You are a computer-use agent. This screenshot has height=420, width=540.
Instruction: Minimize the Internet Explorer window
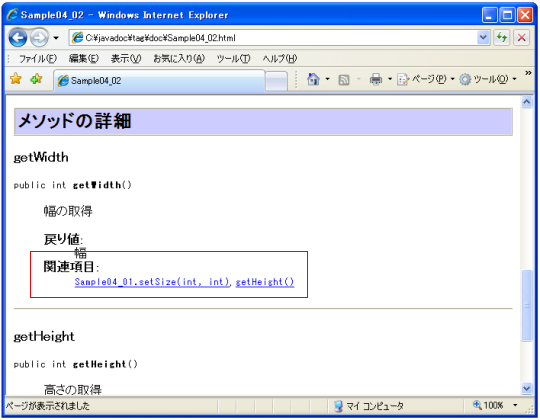489,15
